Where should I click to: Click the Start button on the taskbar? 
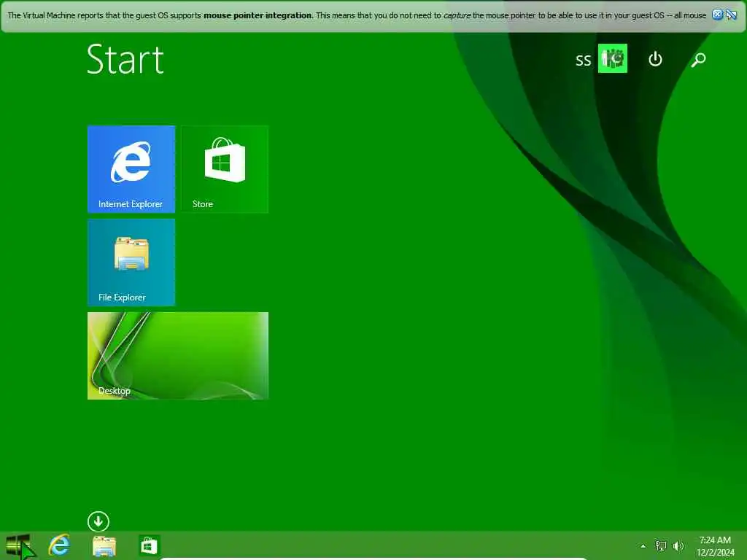pyautogui.click(x=18, y=545)
